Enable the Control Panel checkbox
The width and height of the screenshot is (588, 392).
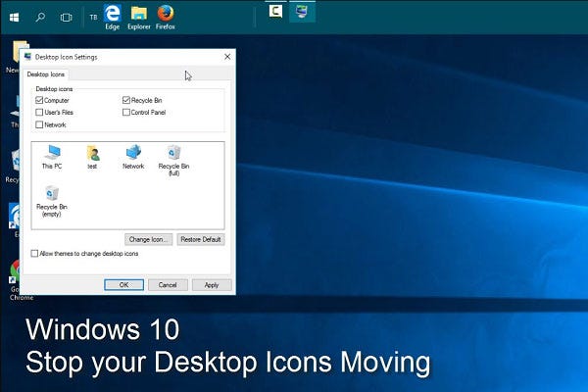point(126,112)
